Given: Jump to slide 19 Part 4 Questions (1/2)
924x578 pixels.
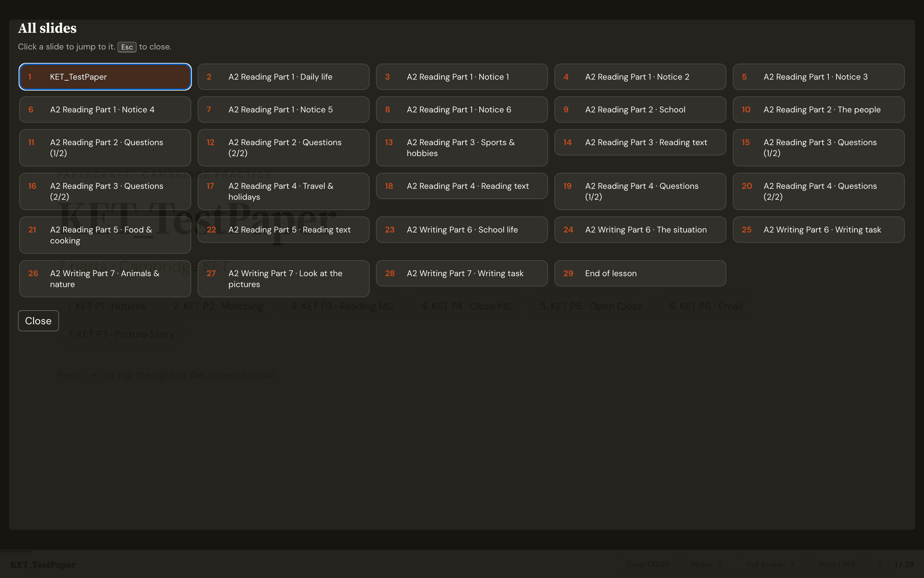Looking at the screenshot, I should point(640,191).
